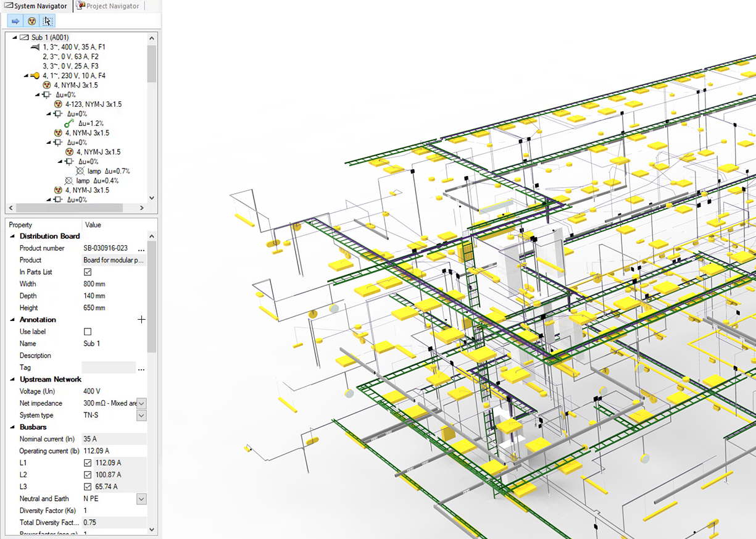Click the plus button in the Annotation row

pyautogui.click(x=141, y=320)
